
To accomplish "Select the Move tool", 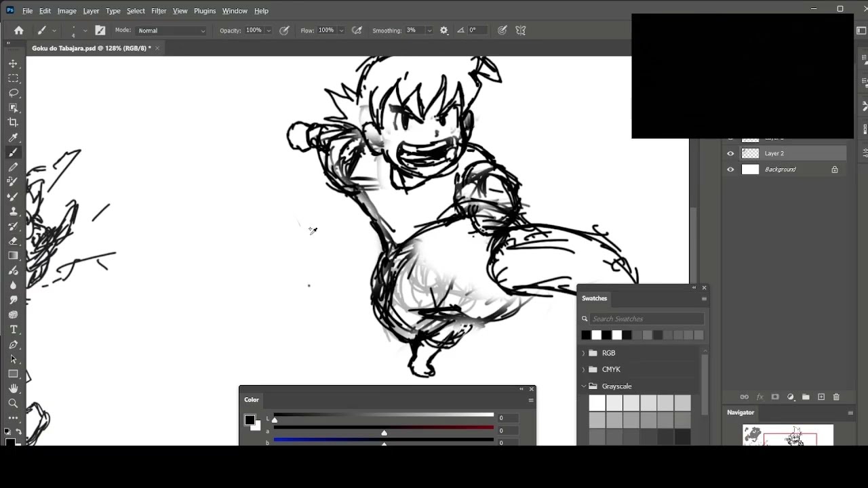I will (x=13, y=63).
